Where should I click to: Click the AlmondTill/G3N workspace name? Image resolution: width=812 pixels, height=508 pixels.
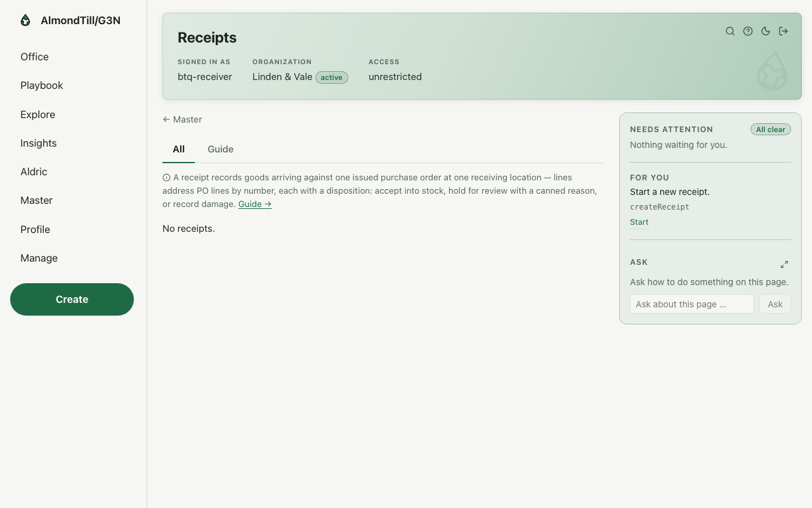pos(81,20)
